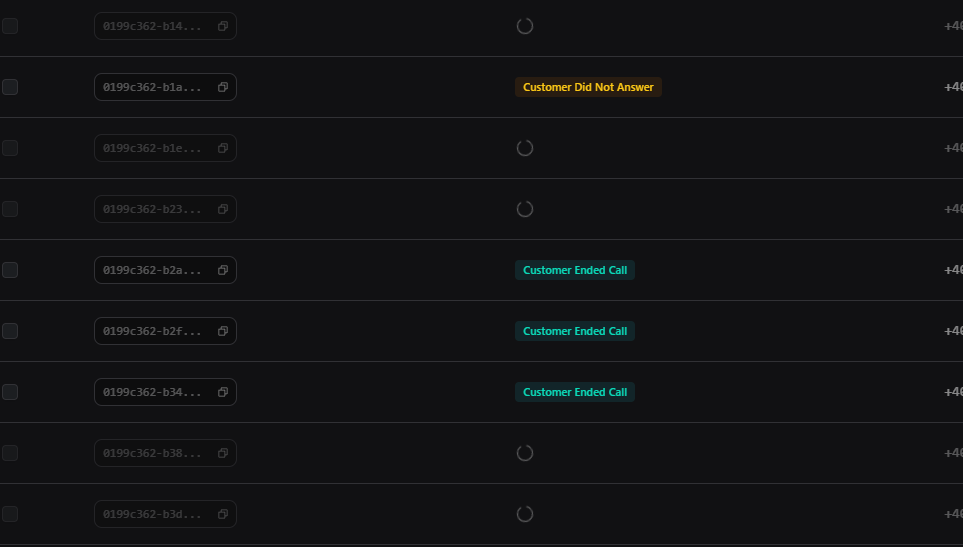The image size is (963, 547).
Task: Click copy icon for ID 0199c362-b2f
Action: coord(223,331)
